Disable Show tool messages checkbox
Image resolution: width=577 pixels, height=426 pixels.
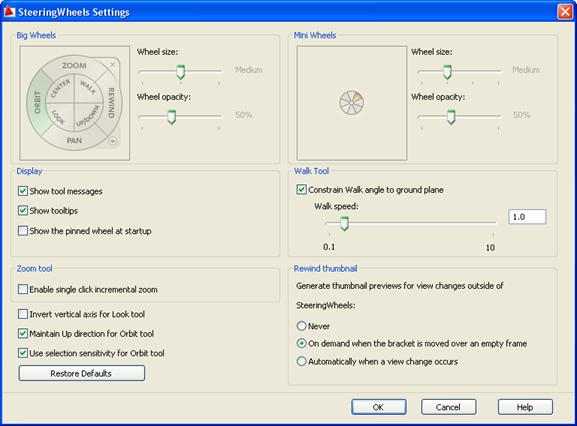[x=23, y=191]
